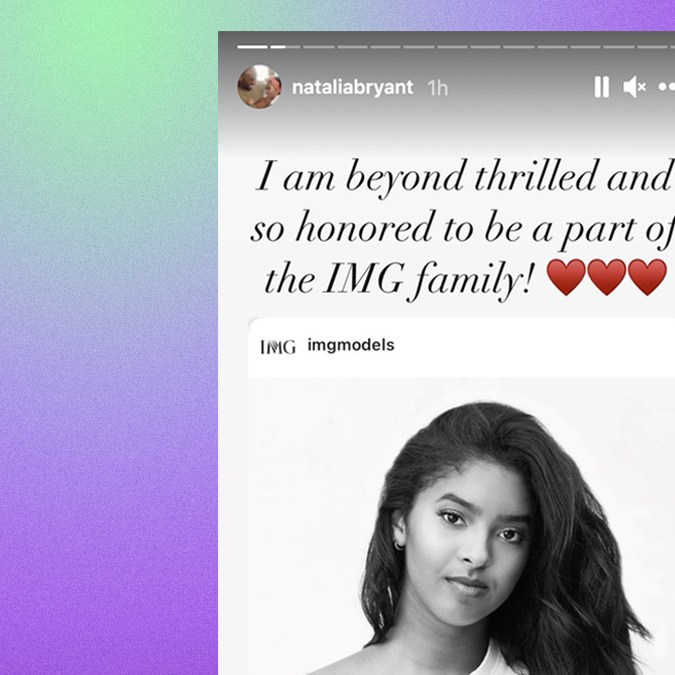Click the IMG logo avatar
This screenshot has width=675, height=675.
coord(278,347)
